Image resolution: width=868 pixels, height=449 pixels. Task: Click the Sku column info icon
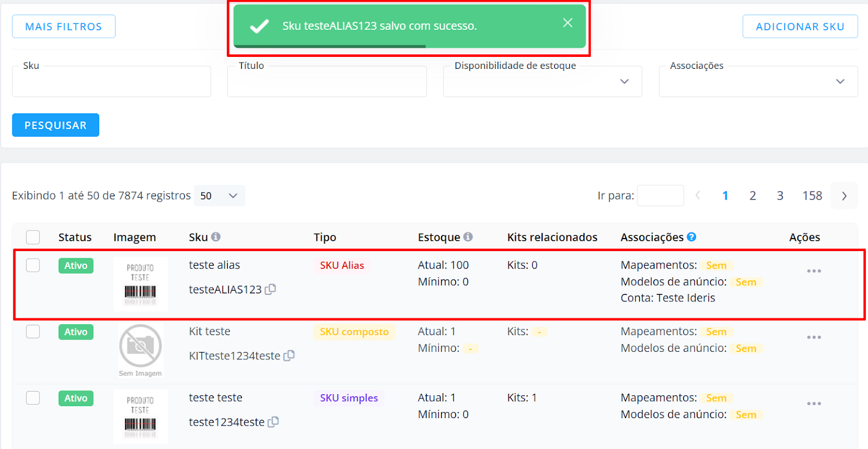(216, 237)
